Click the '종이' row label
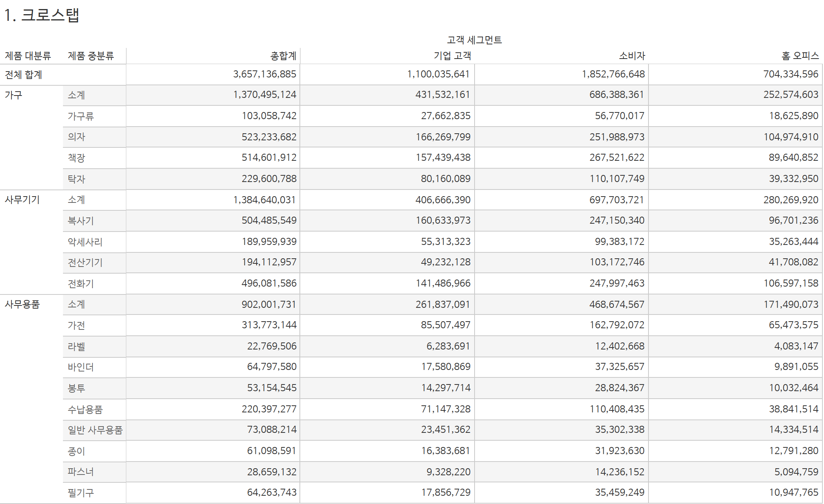Screen dimensions: 824x504 pos(76,451)
